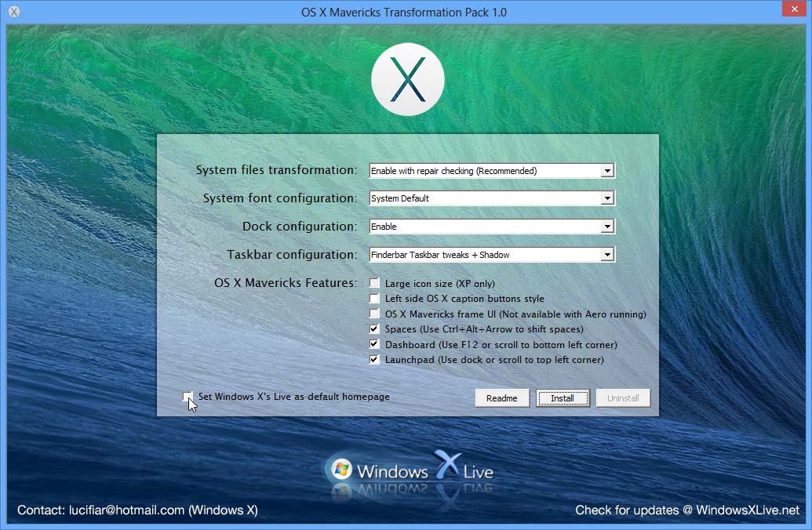Click the 'System files transformation:' label
Screen dimensions: 812x530
coord(276,170)
